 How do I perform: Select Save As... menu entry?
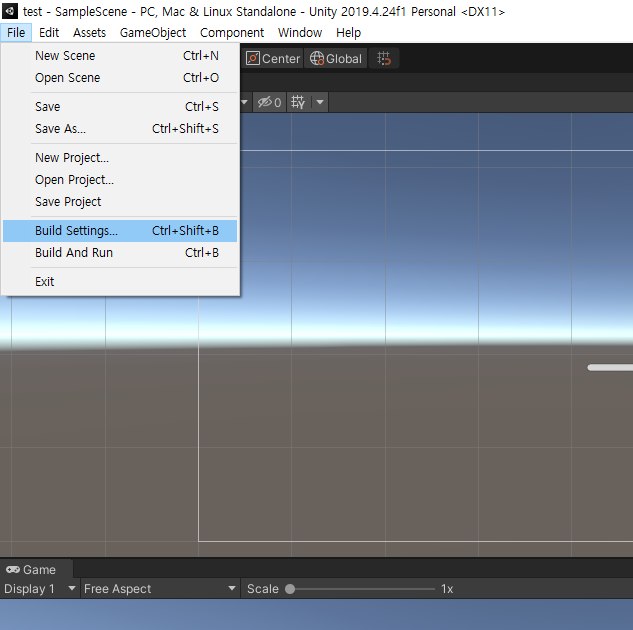[x=120, y=129]
